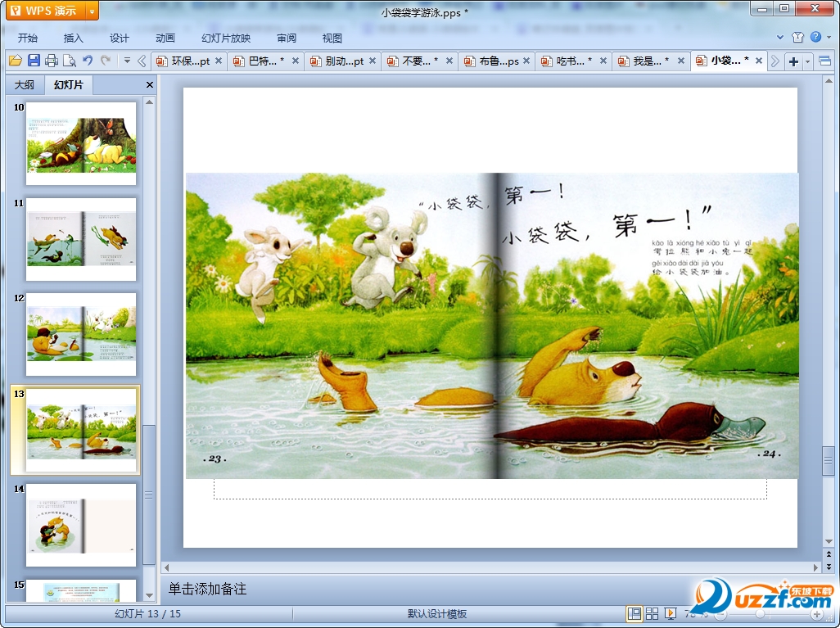
Task: Select slide 15 thumbnail
Action: [81, 590]
